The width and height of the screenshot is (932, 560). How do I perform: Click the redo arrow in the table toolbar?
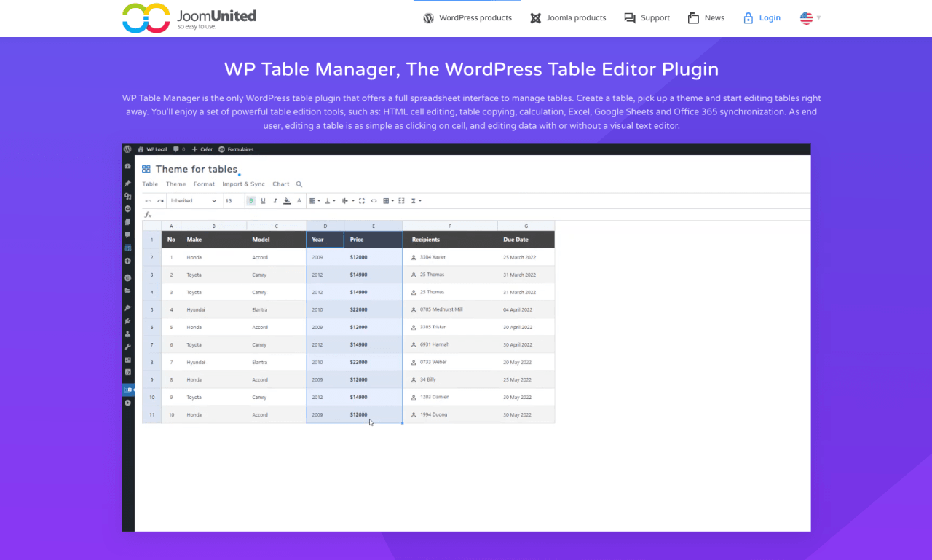[x=160, y=201]
